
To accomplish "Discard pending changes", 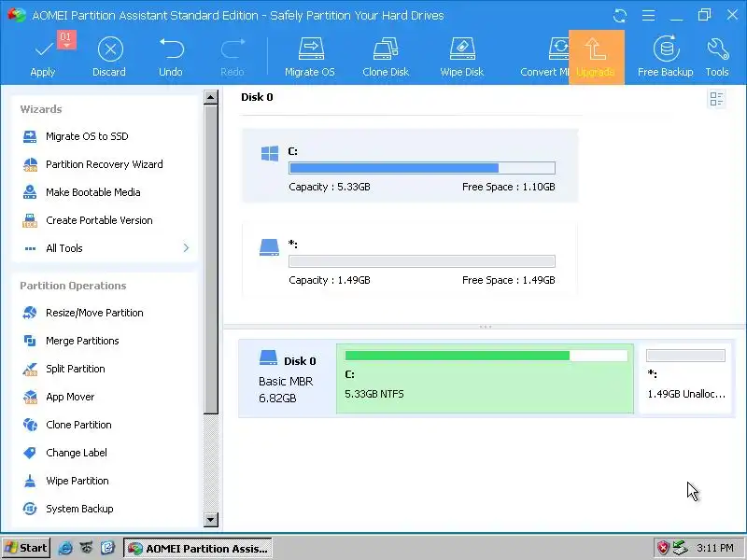I will pos(109,58).
